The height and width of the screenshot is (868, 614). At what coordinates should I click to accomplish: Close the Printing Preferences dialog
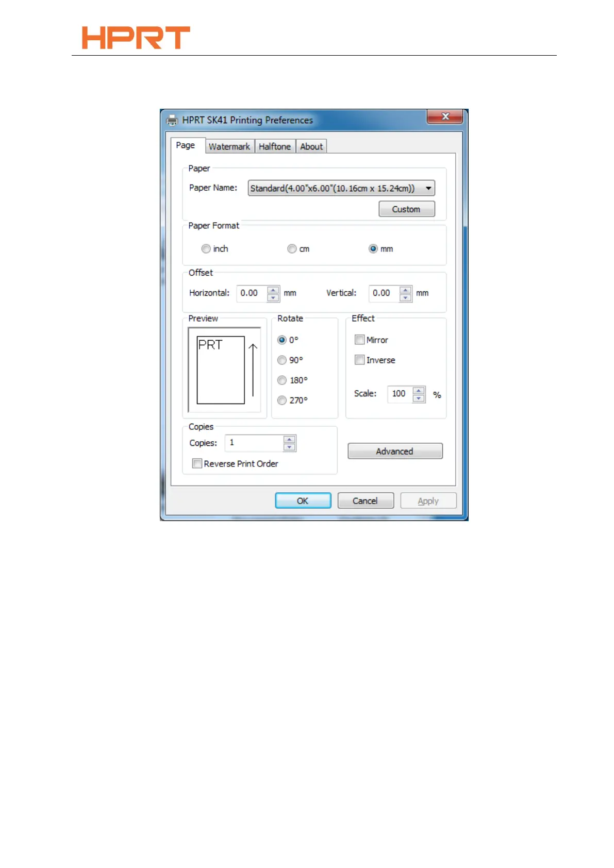pyautogui.click(x=445, y=116)
